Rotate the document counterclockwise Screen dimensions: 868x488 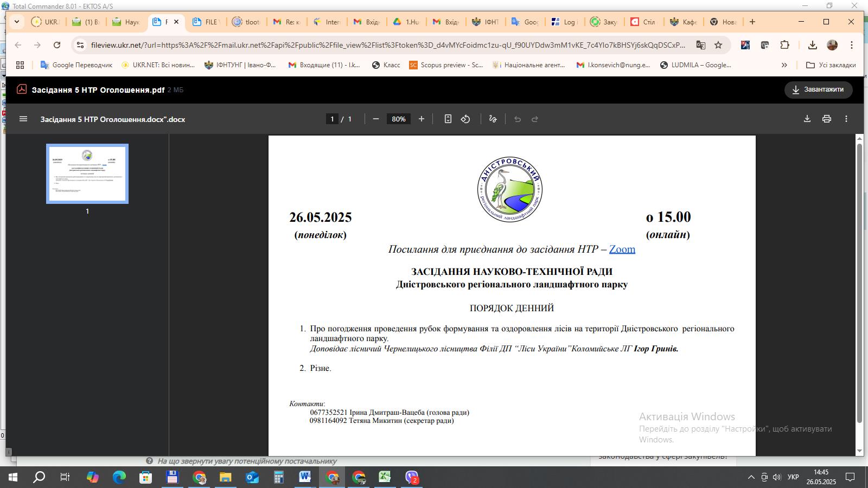[465, 119]
